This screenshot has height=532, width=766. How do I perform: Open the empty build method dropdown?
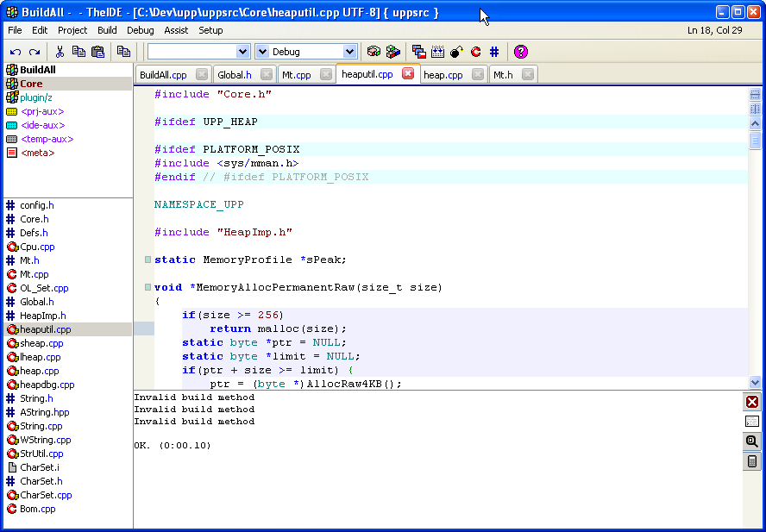pos(242,52)
